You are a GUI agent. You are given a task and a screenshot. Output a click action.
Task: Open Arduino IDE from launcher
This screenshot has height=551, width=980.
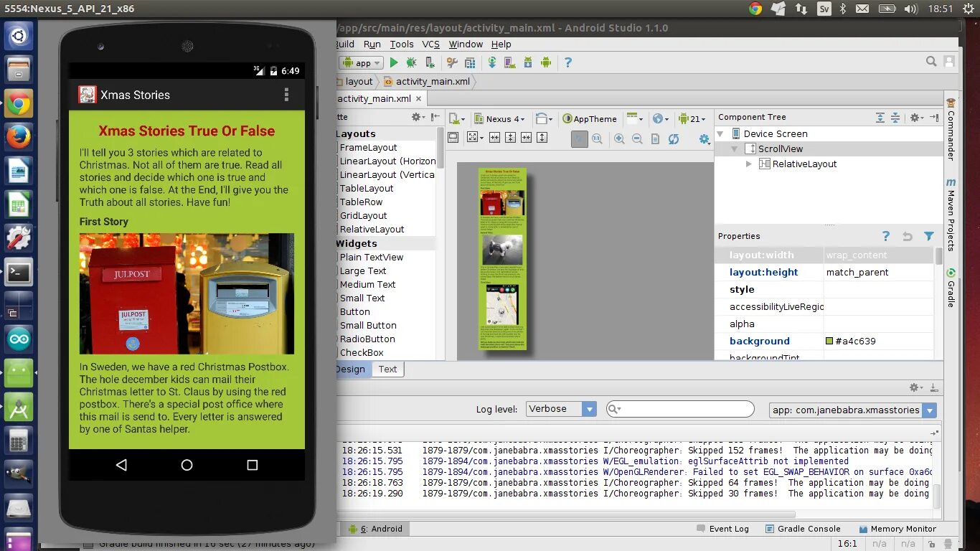(19, 340)
